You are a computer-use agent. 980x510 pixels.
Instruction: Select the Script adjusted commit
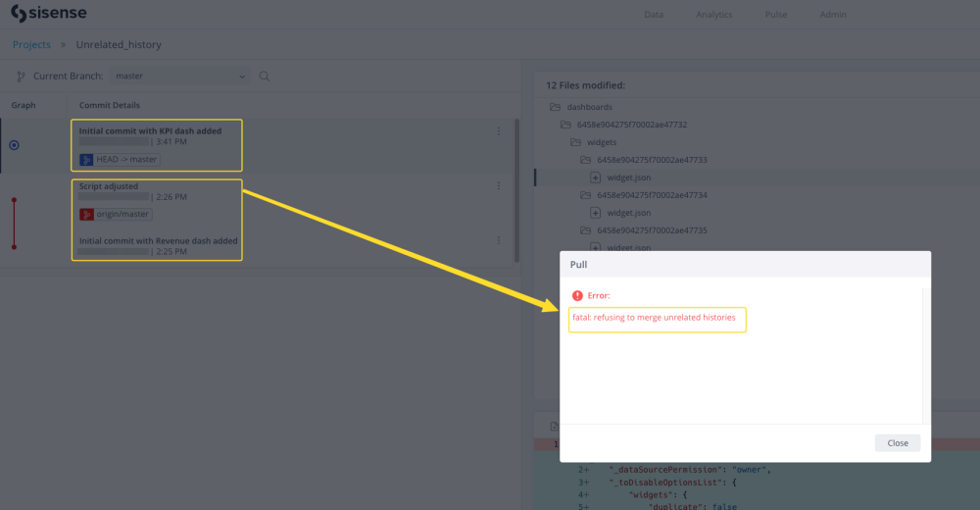[108, 185]
